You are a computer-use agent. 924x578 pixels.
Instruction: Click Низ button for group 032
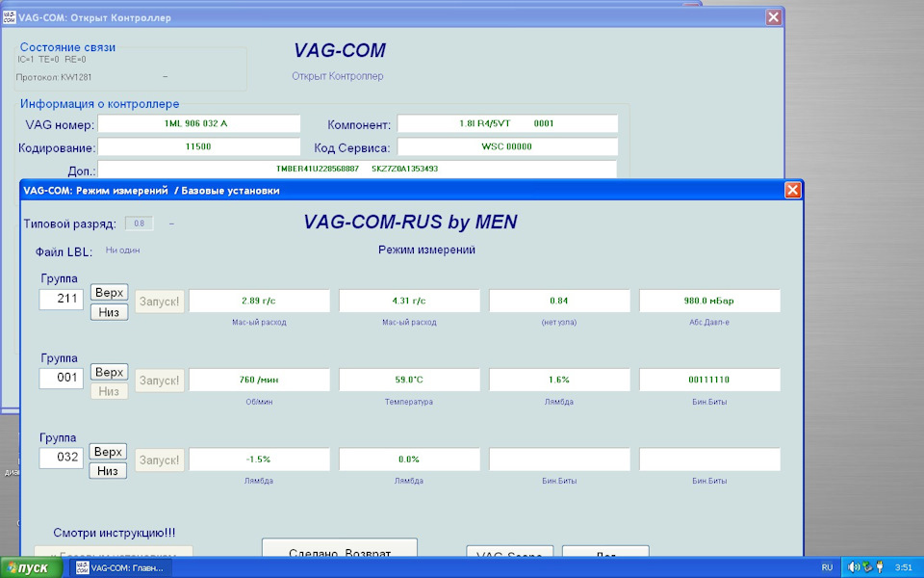108,471
